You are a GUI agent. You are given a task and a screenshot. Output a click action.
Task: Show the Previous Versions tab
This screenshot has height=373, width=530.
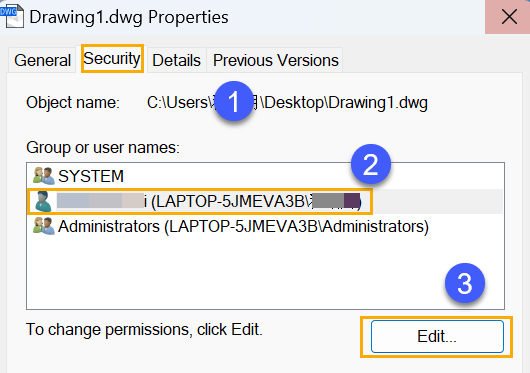click(x=275, y=60)
